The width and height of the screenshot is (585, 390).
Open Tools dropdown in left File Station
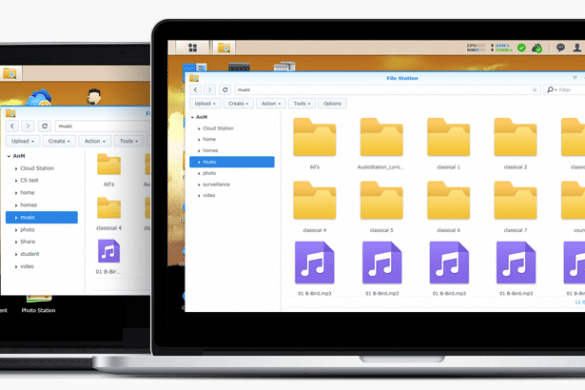[129, 141]
